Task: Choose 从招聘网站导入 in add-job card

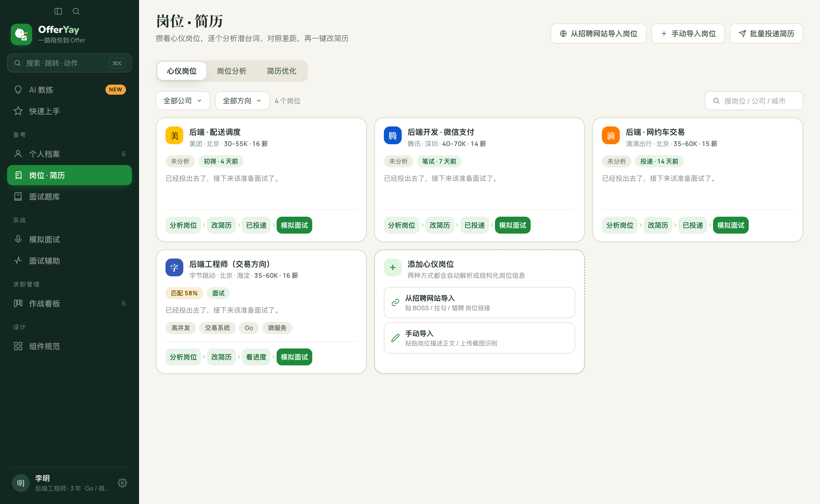Action: click(x=479, y=302)
